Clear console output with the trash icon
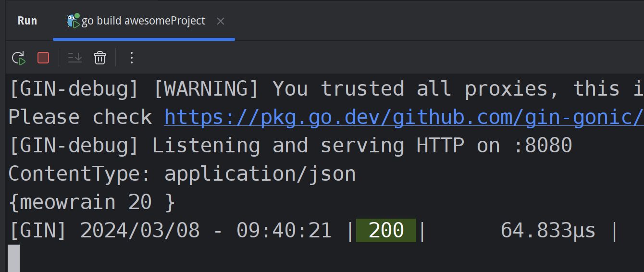644x272 pixels. pos(99,58)
